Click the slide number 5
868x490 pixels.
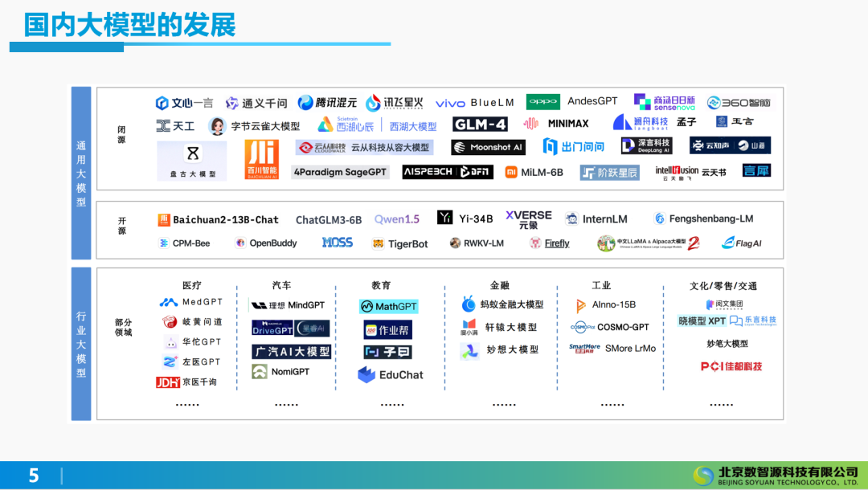34,476
